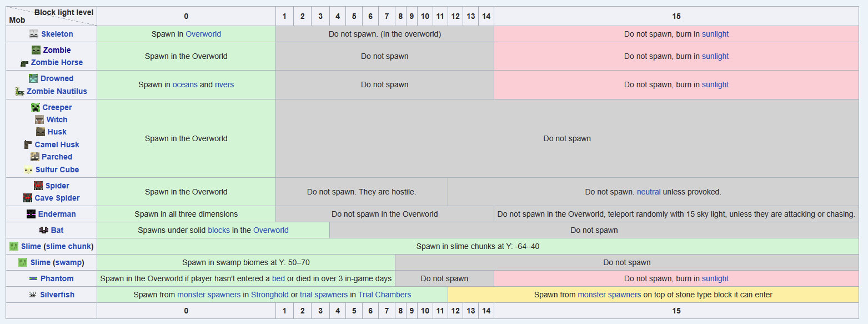Open the oceans link in Drowned row

[x=185, y=84]
